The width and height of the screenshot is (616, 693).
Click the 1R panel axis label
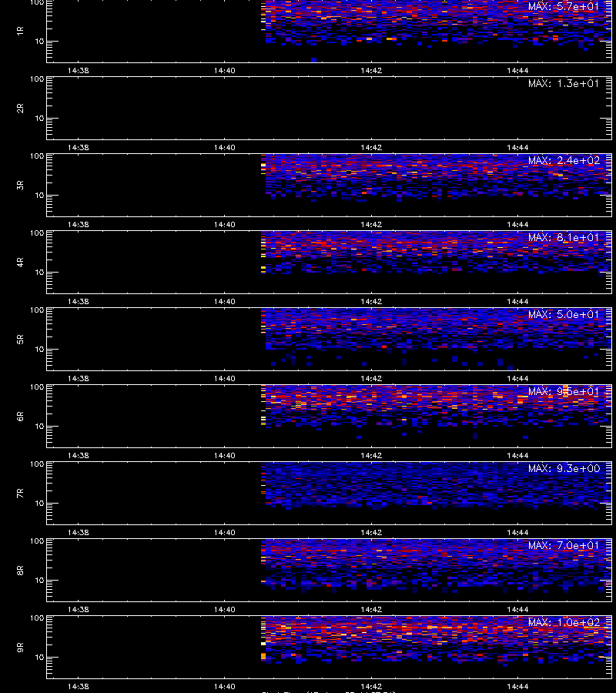click(20, 31)
